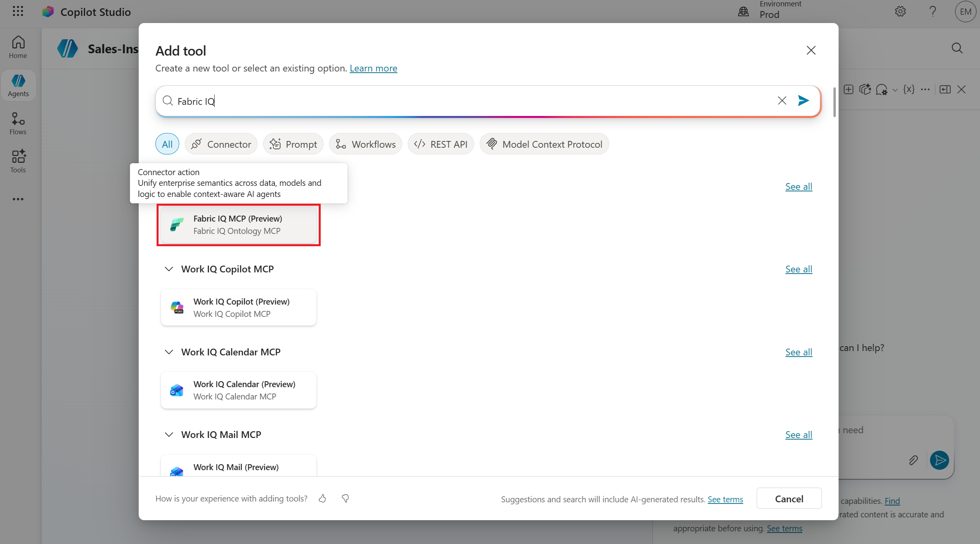Image resolution: width=980 pixels, height=544 pixels.
Task: Open the variables icon in test panel
Action: click(x=909, y=89)
